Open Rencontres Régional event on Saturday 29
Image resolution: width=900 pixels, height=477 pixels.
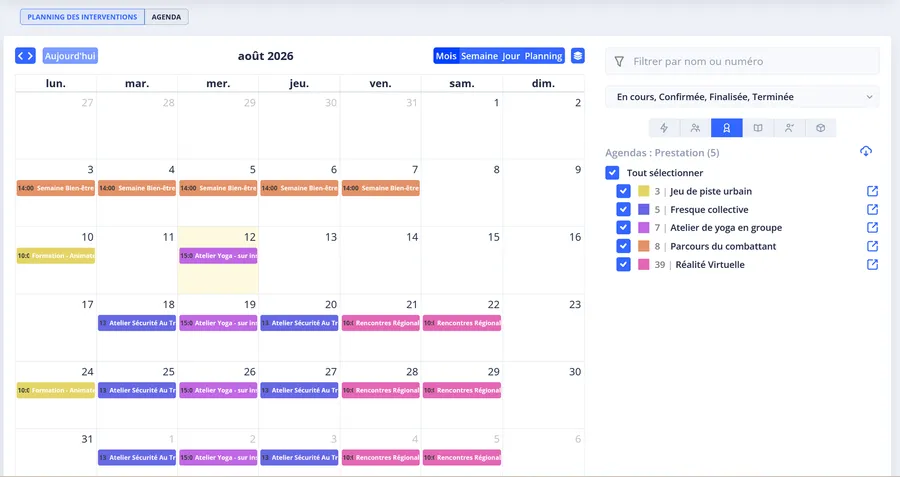[462, 390]
